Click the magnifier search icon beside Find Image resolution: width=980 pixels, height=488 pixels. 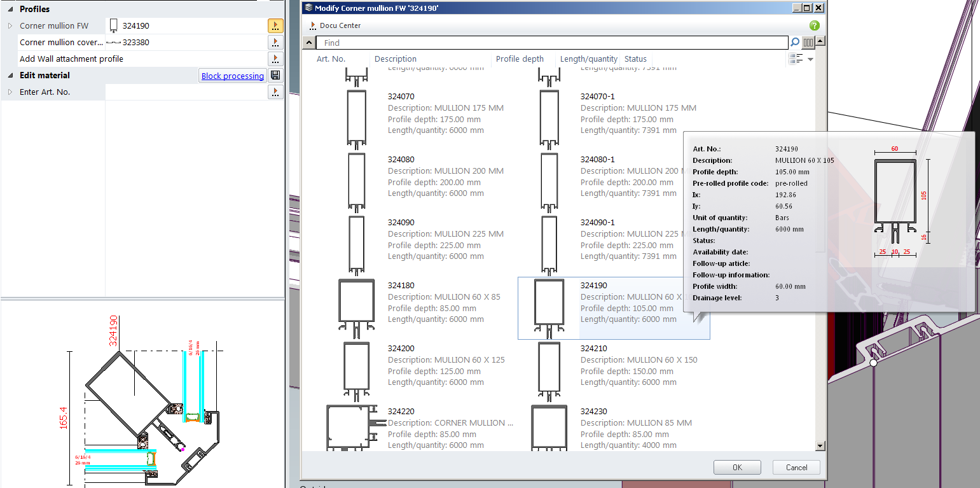tap(794, 43)
